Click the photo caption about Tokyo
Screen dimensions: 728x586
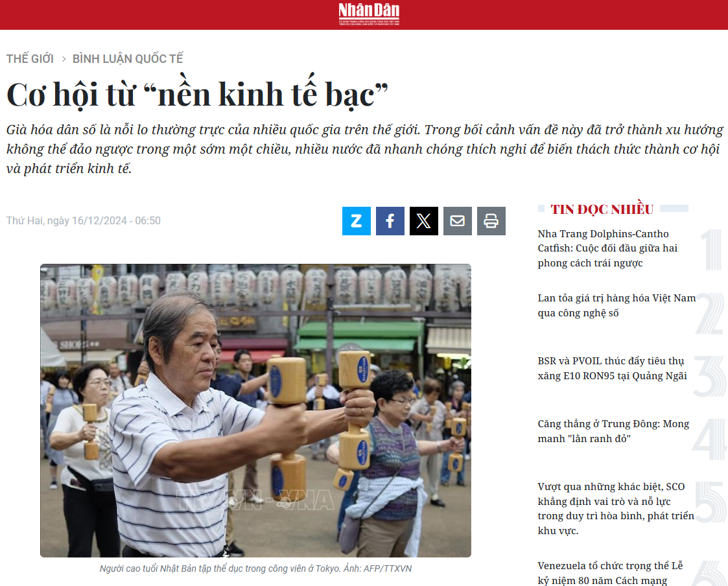(x=255, y=568)
